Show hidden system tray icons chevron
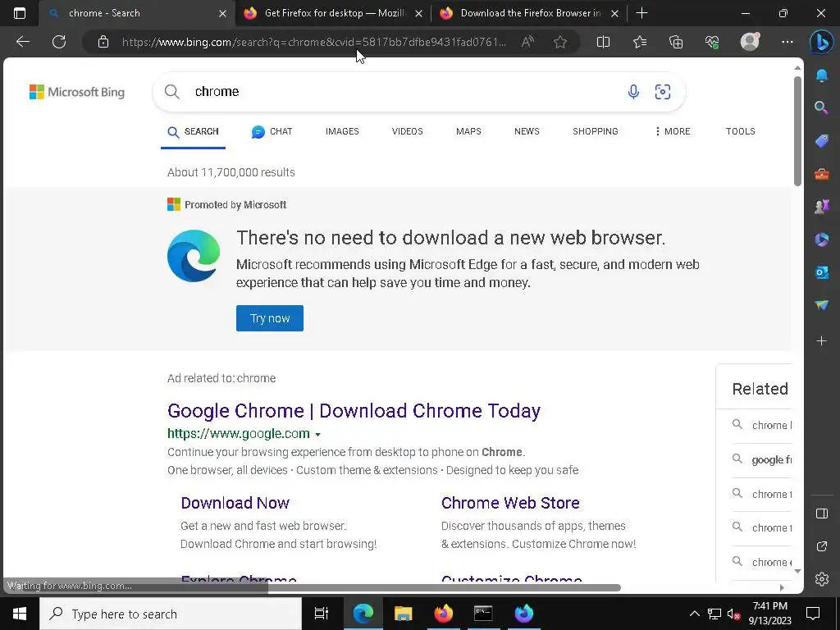 click(x=694, y=614)
